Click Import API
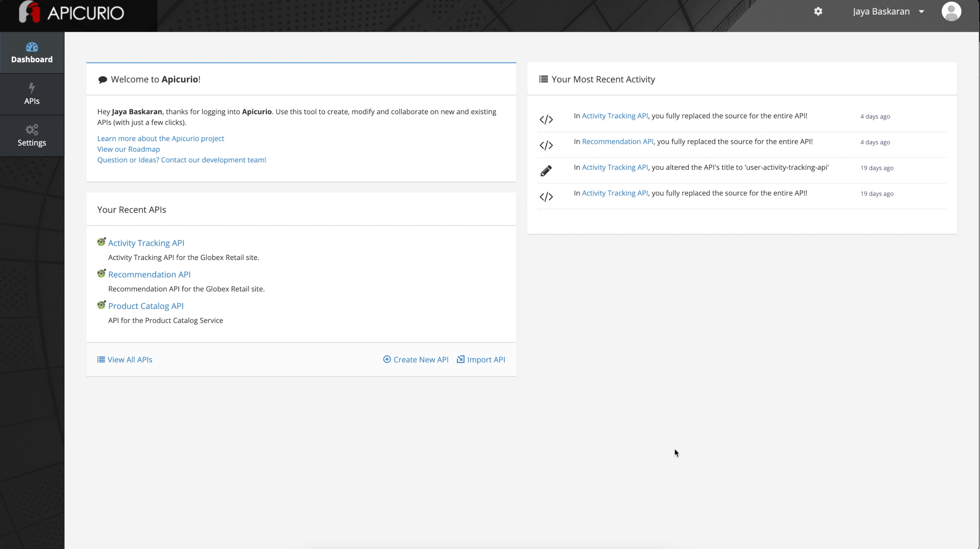Screen dimensions: 980x549 (481, 359)
